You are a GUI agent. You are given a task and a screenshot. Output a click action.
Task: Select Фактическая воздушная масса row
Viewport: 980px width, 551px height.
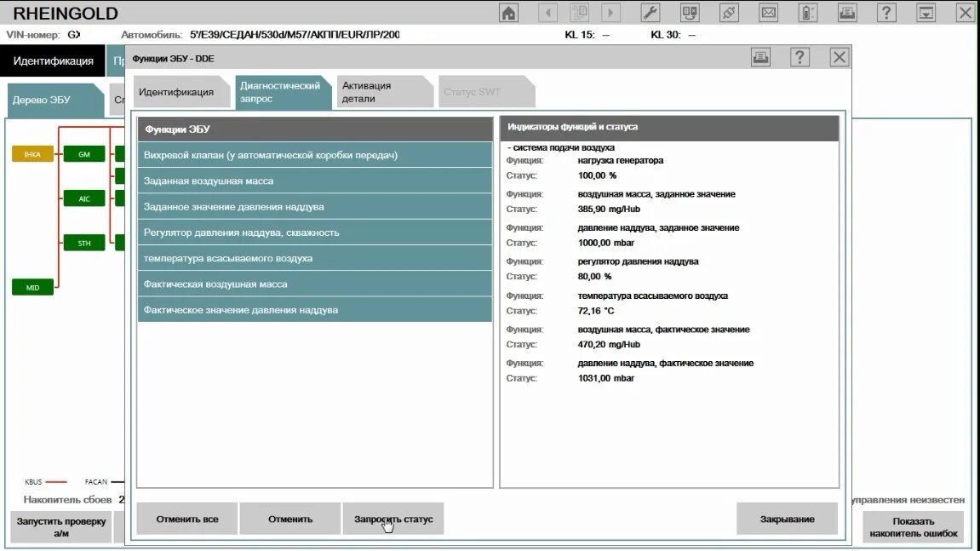pos(315,284)
